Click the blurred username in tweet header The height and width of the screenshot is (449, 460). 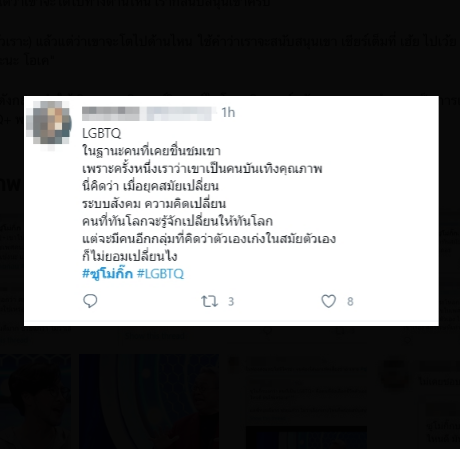(147, 113)
